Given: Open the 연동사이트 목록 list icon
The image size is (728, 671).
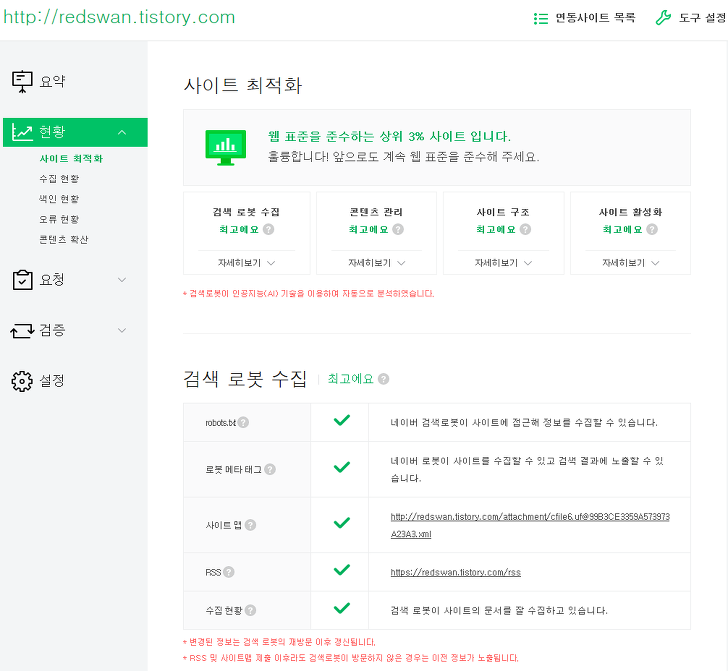Looking at the screenshot, I should pyautogui.click(x=540, y=19).
